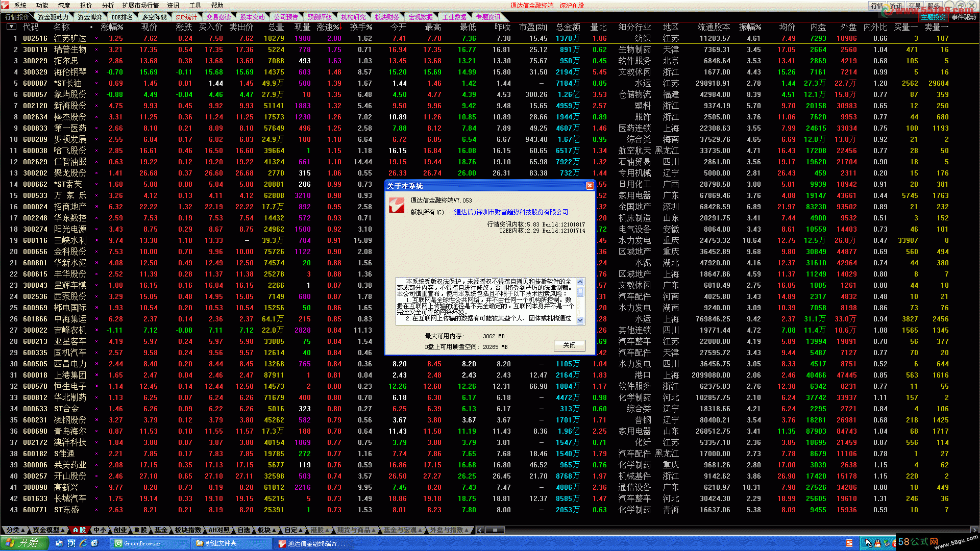Viewport: 980px width, 551px height.
Task: Launch Internet Explorer from quick launch
Action: pyautogui.click(x=83, y=543)
